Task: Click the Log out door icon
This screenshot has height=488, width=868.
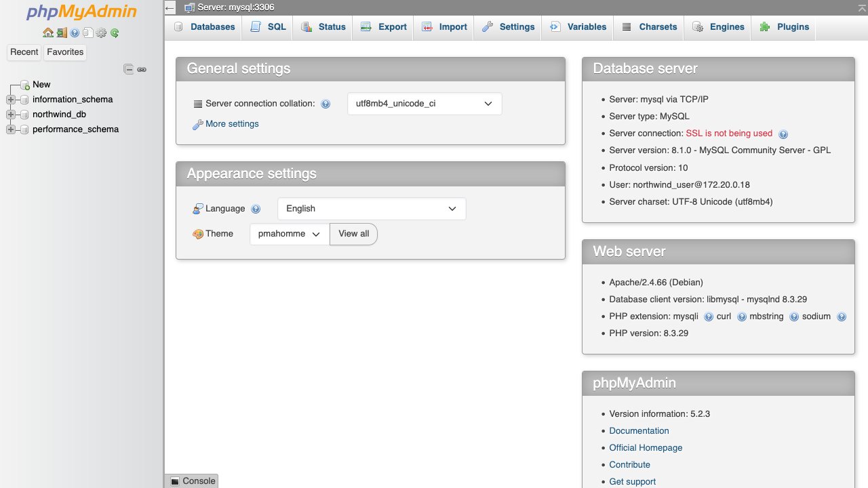Action: coord(62,33)
